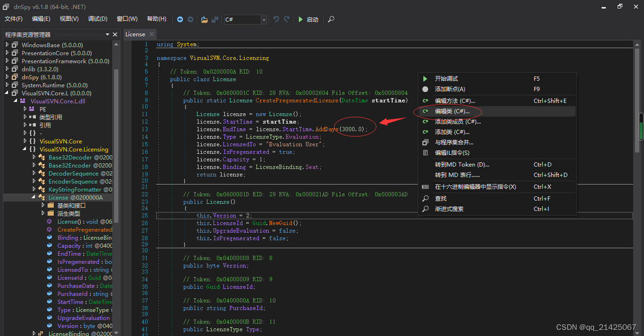
Task: Select the EndTime property in explorer
Action: 69,253
